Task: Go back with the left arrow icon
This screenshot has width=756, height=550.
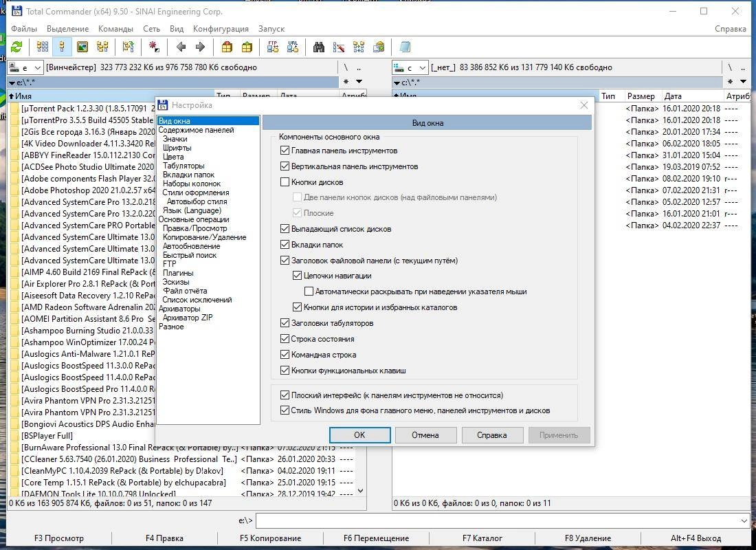Action: 181,47
